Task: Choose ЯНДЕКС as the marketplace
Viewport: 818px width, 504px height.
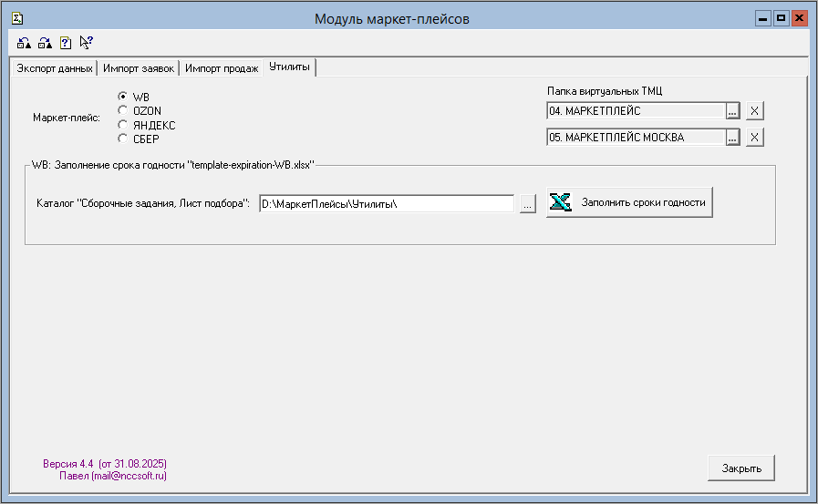Action: coord(122,125)
